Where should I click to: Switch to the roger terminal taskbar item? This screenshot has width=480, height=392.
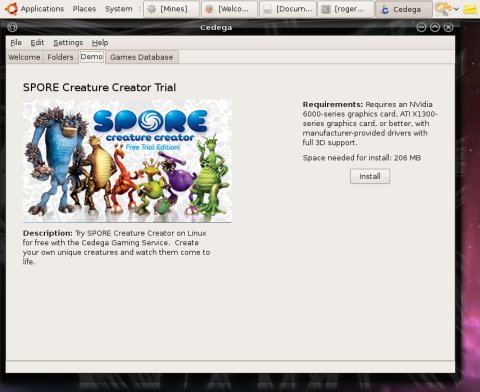(346, 9)
